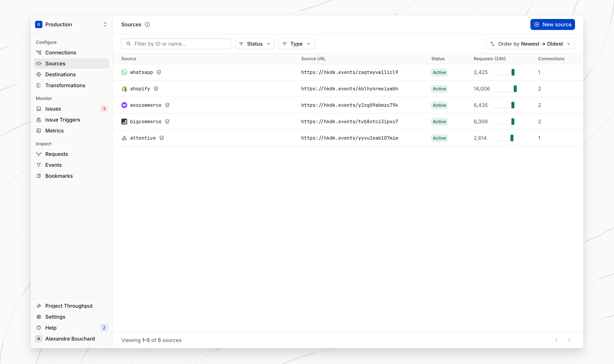Click the info icon beside the Sources heading
The image size is (614, 364).
[x=147, y=25]
